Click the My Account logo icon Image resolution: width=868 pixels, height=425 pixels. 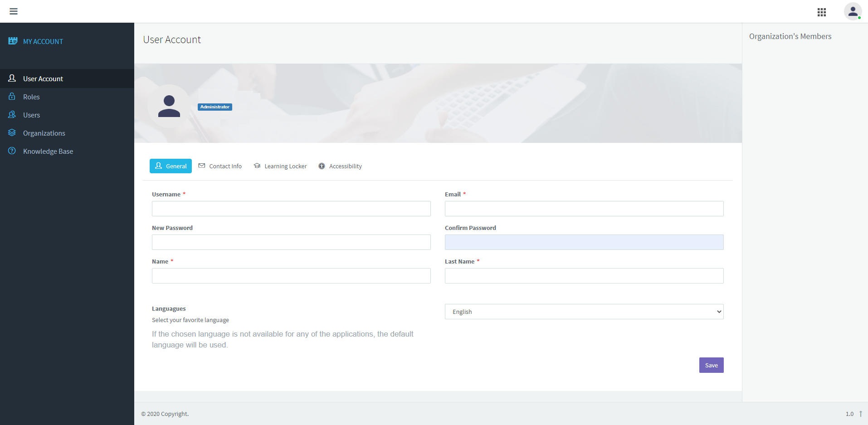pos(13,41)
